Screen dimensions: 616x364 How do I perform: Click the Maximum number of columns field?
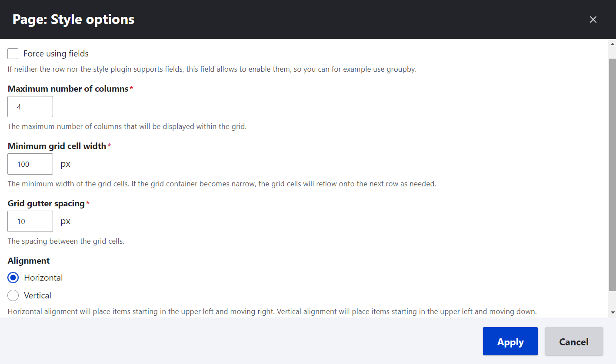pos(30,106)
